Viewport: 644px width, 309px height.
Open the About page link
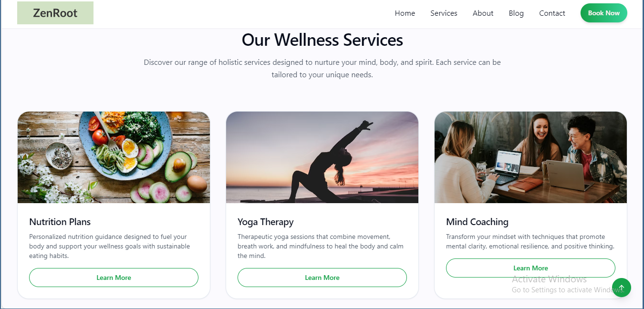[x=483, y=13]
